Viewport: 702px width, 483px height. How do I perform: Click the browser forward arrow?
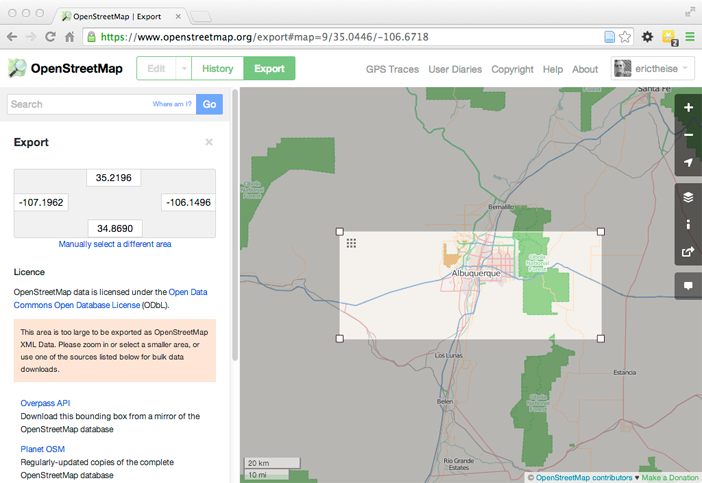tap(31, 37)
